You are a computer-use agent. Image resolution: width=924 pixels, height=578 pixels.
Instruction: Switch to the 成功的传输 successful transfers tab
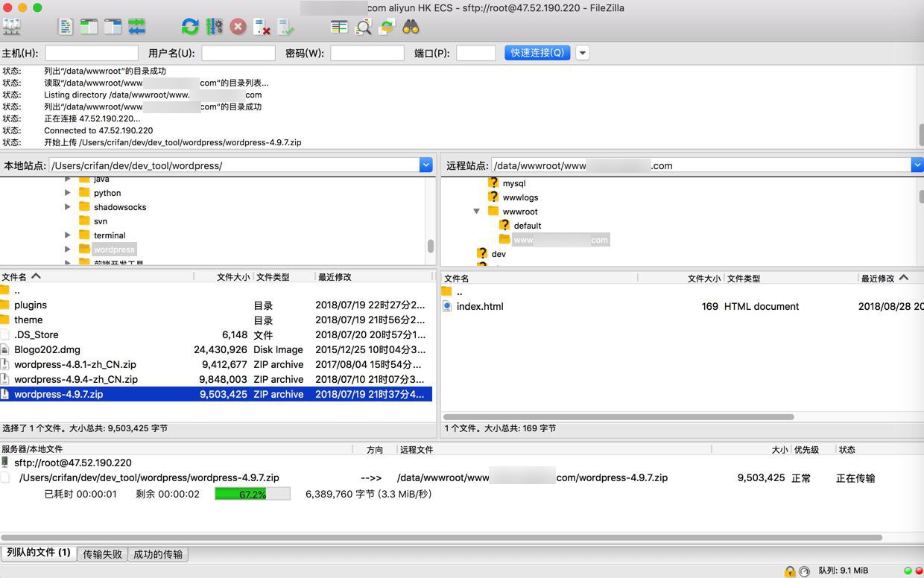158,554
